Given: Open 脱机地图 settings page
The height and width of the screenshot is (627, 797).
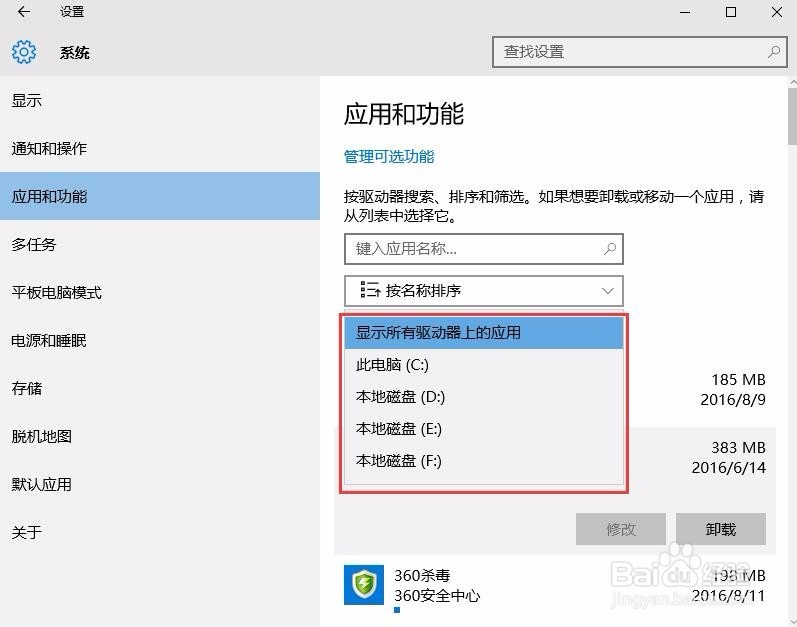Looking at the screenshot, I should [x=160, y=436].
